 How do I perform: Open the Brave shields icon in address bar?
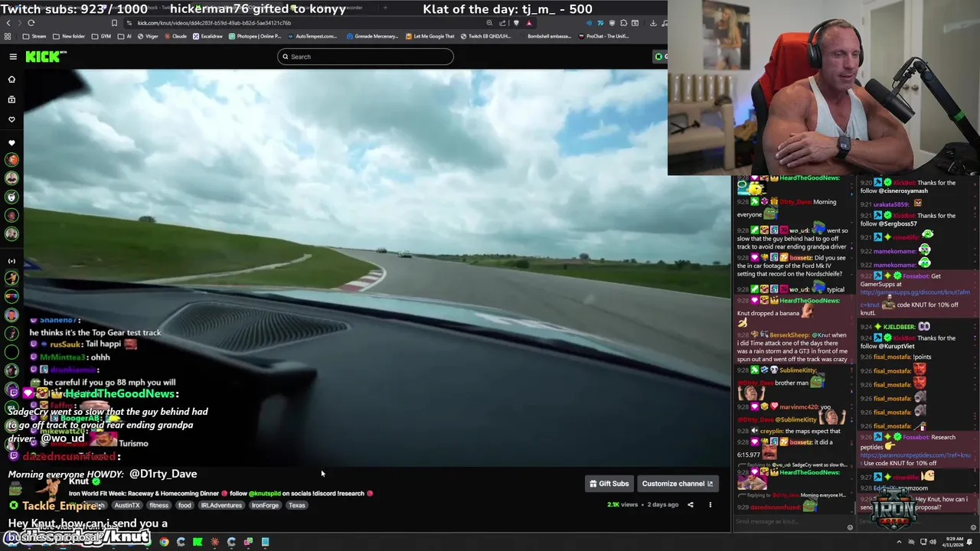click(x=515, y=23)
